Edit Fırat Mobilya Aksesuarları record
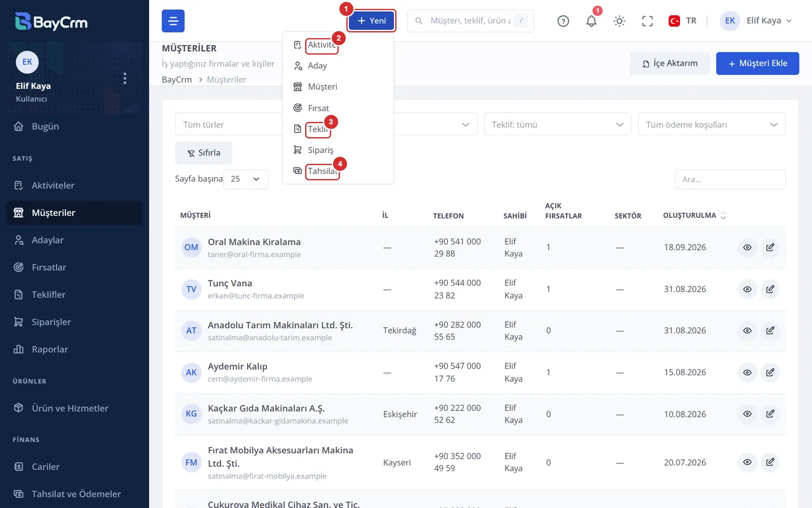The height and width of the screenshot is (508, 812). (x=770, y=462)
